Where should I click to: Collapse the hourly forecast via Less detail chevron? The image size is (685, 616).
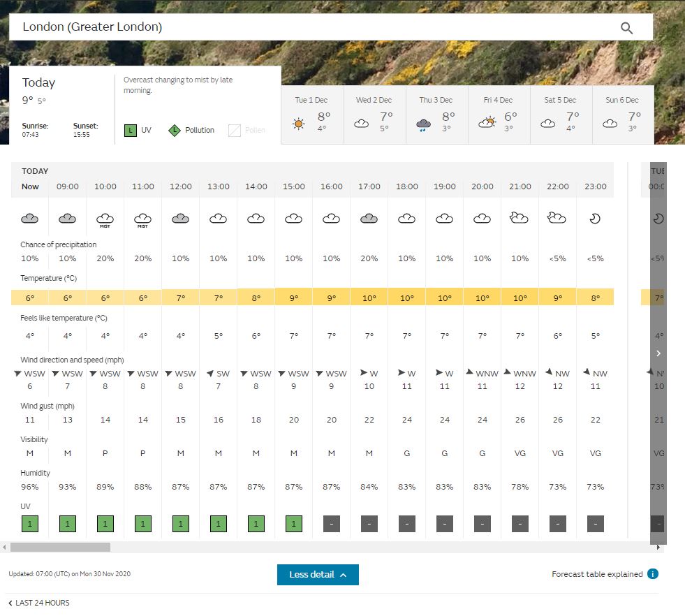[342, 575]
